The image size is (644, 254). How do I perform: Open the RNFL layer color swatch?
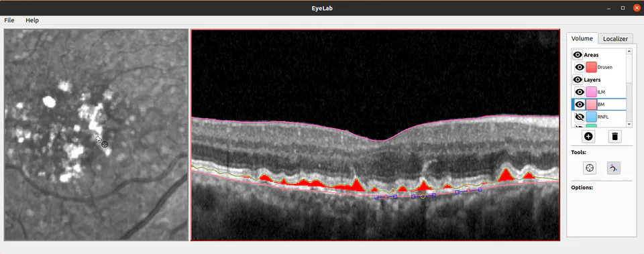click(592, 117)
